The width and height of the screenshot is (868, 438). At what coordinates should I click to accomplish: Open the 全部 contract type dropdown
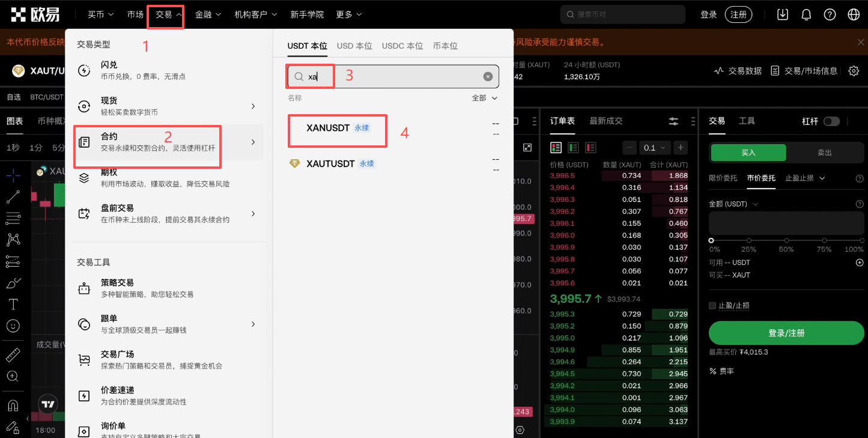pyautogui.click(x=484, y=97)
